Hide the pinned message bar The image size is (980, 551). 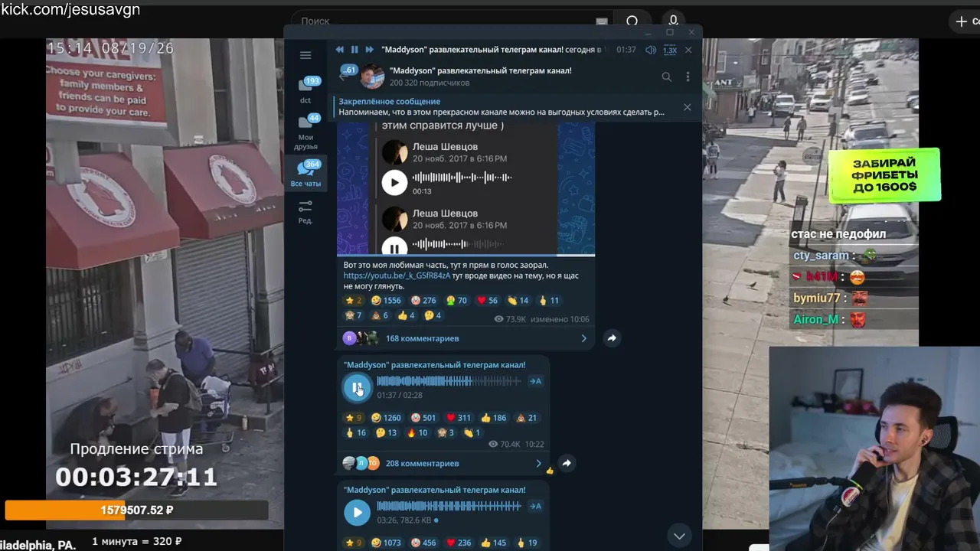(687, 107)
